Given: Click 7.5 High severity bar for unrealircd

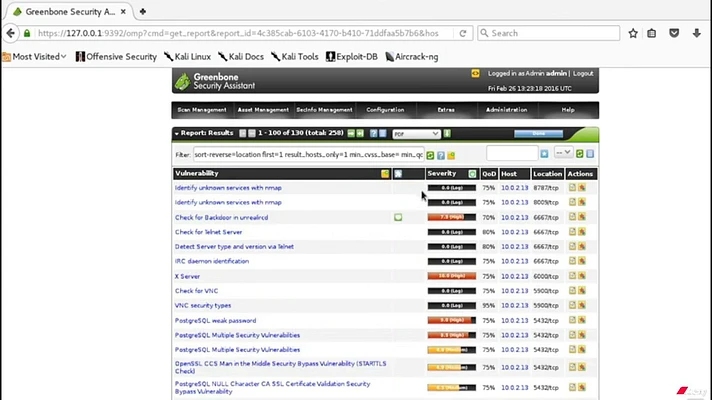Looking at the screenshot, I should point(451,217).
